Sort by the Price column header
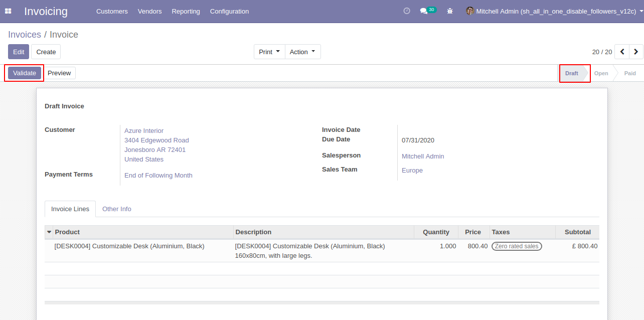Viewport: 644px width, 320px height. pyautogui.click(x=473, y=232)
